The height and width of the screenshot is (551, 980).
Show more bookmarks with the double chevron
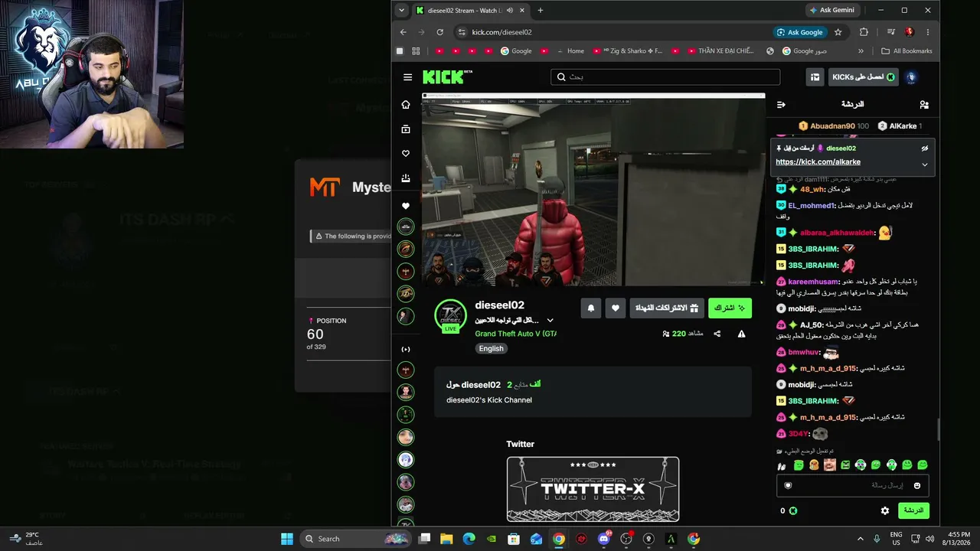click(x=861, y=51)
